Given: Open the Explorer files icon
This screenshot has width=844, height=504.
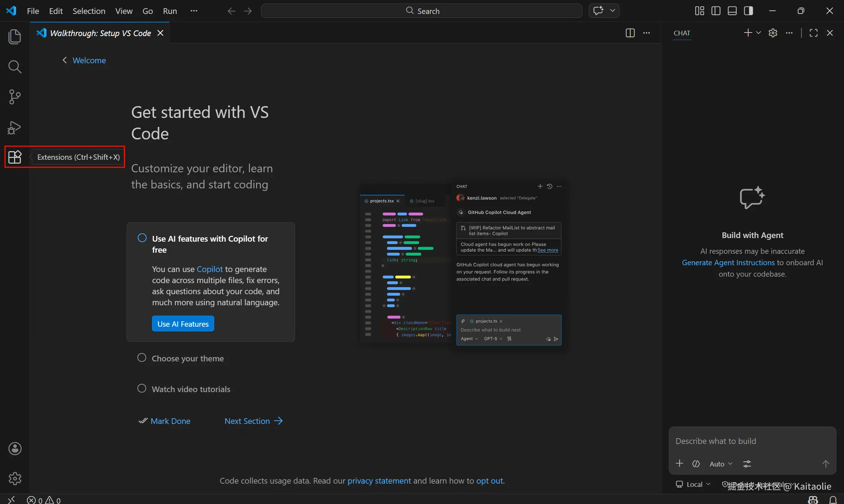Looking at the screenshot, I should coord(15,37).
